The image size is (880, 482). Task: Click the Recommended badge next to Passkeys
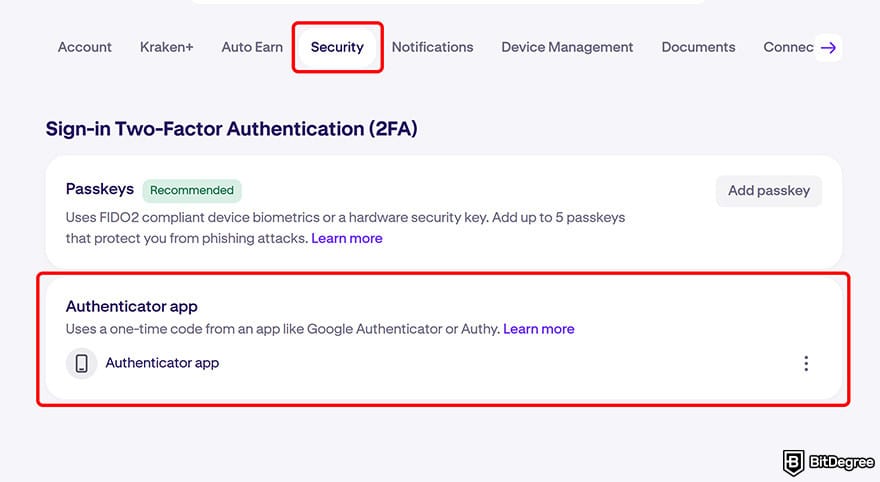(192, 190)
